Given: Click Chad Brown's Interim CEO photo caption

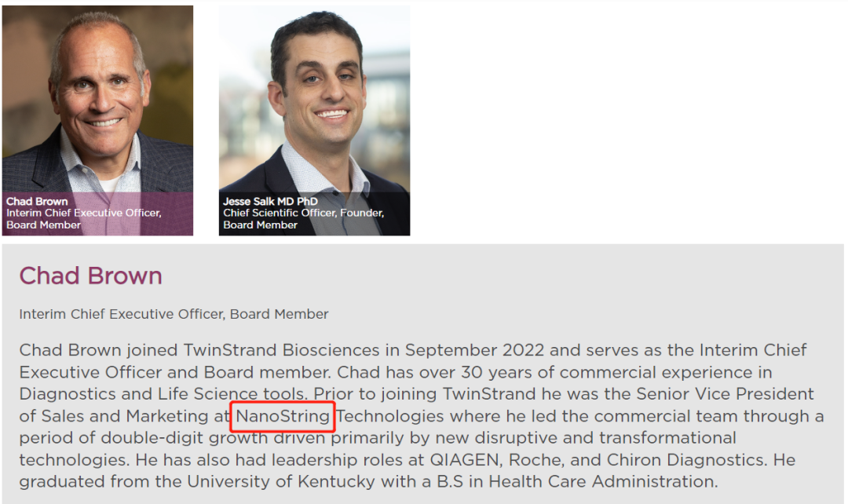Looking at the screenshot, I should point(84,213).
